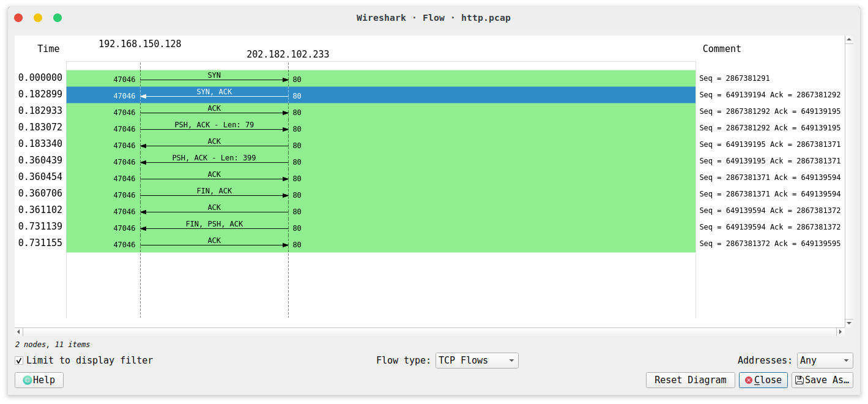
Task: Click the Help button
Action: coord(39,380)
